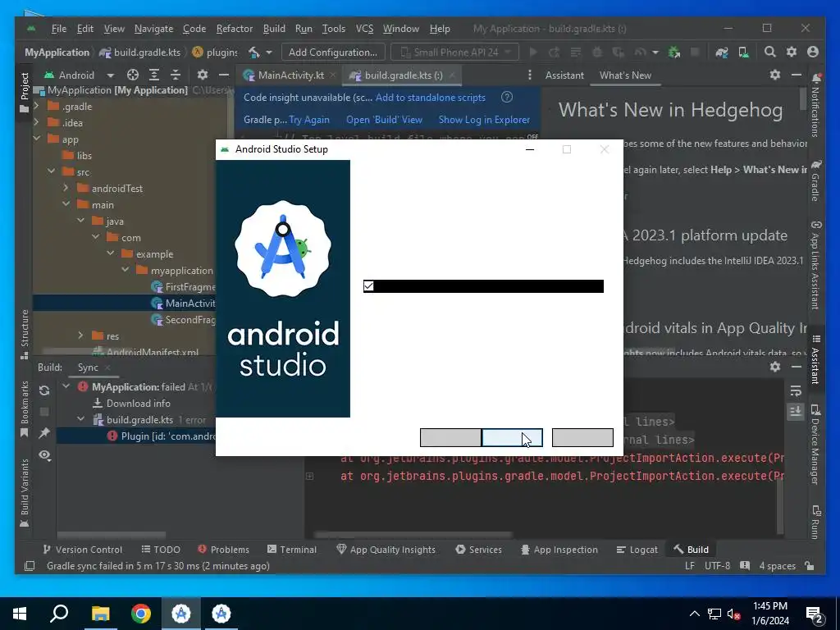Viewport: 840px width, 630px height.
Task: Click Open 'Build' View link
Action: [384, 120]
